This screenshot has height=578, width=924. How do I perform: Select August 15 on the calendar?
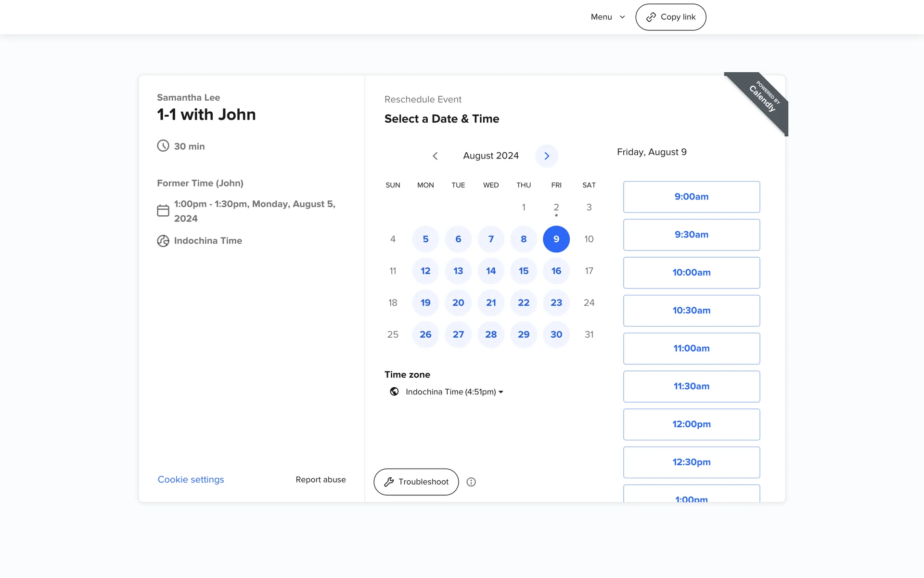click(x=523, y=271)
